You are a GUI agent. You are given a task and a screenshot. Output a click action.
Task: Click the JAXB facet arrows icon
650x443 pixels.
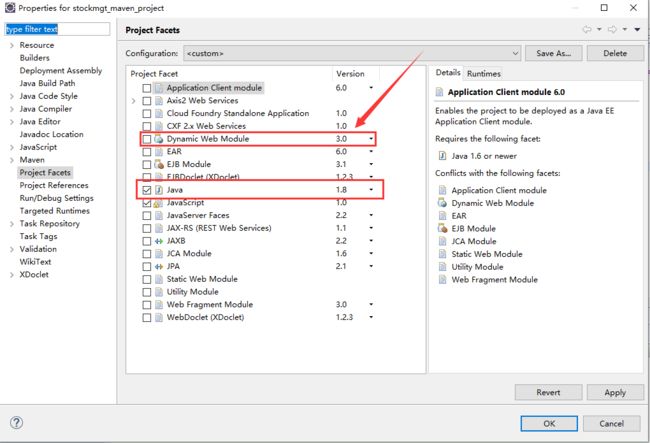(159, 241)
